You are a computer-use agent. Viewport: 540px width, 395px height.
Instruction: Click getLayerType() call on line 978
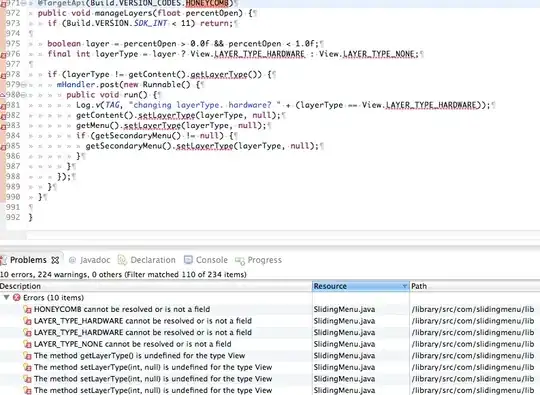(x=226, y=75)
